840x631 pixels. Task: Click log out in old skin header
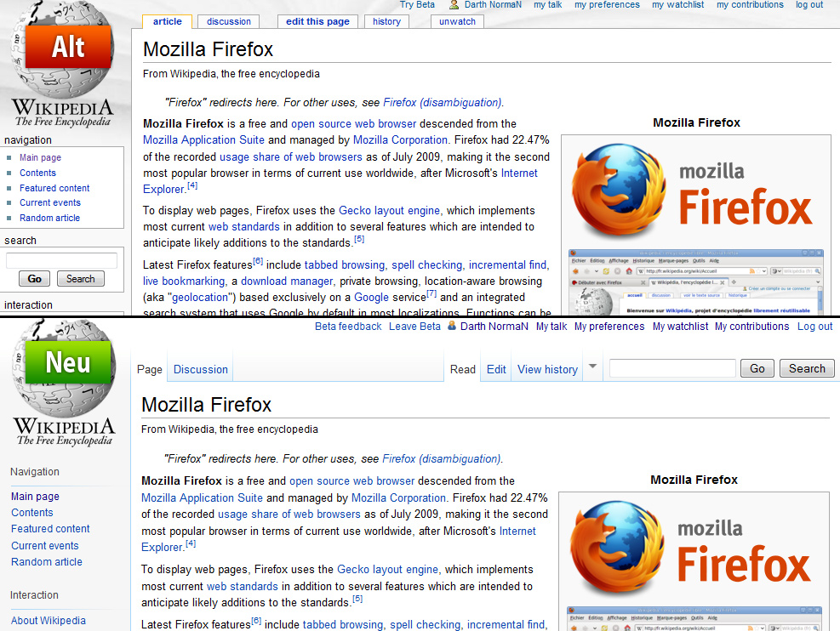point(809,5)
